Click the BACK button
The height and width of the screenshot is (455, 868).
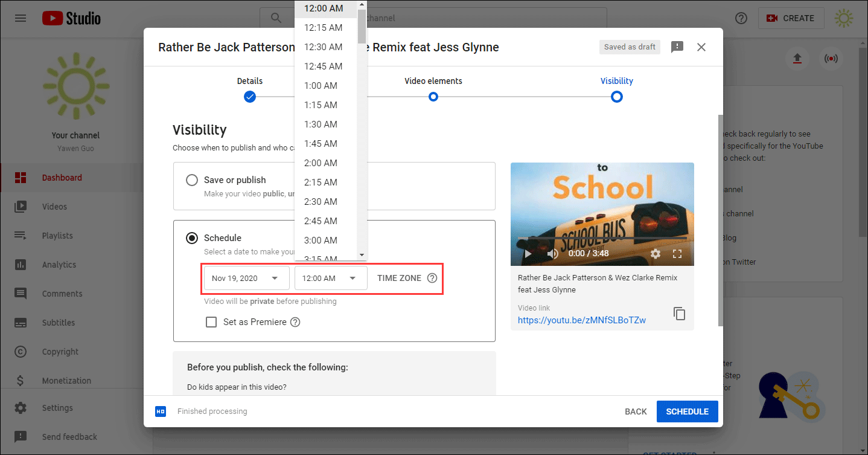636,411
